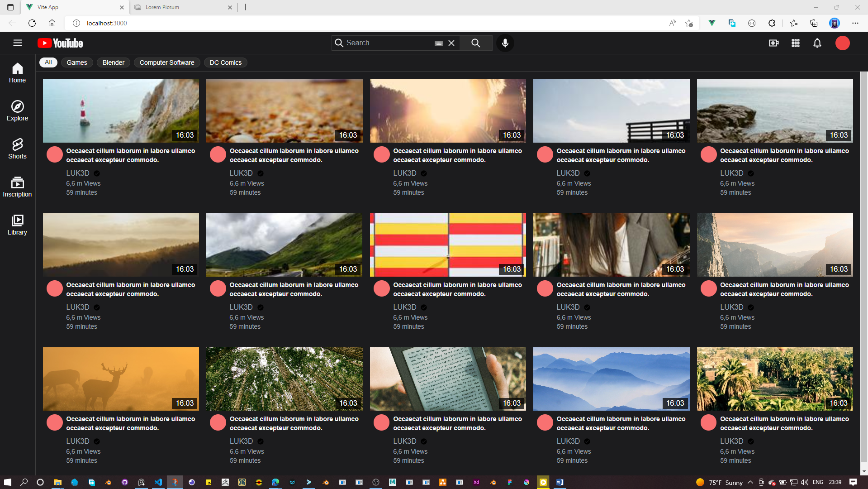The width and height of the screenshot is (868, 489).
Task: Open the red yellow striped video thumbnail
Action: pyautogui.click(x=448, y=245)
